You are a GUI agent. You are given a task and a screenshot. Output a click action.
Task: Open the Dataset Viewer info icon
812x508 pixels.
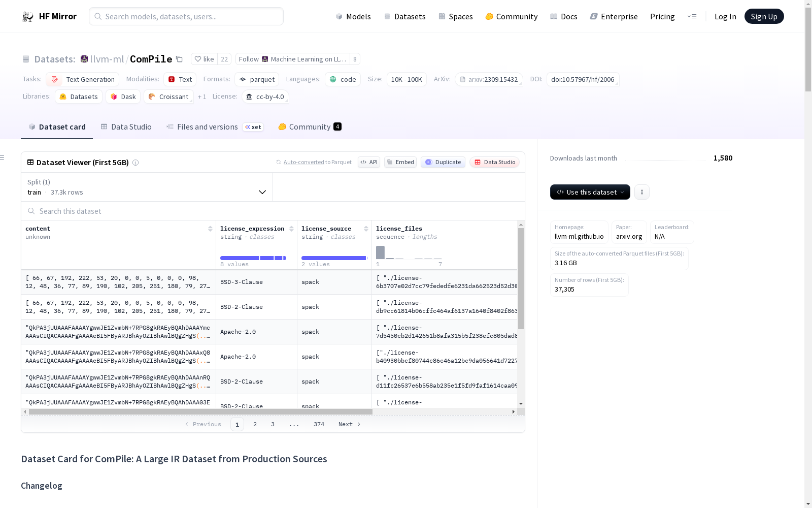click(x=136, y=163)
